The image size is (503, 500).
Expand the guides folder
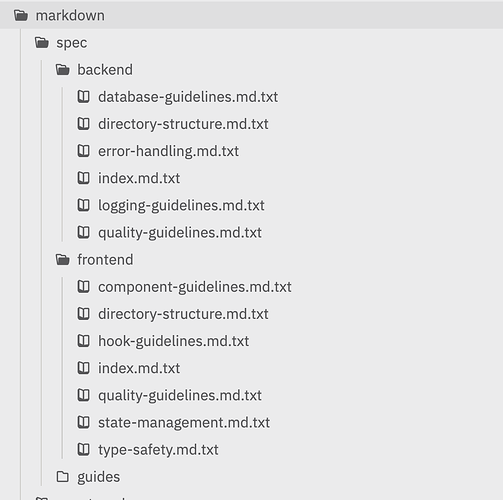pos(99,477)
